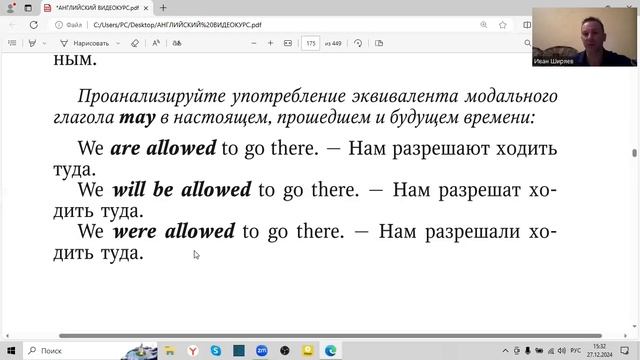Open the split screen icon

click(x=527, y=25)
